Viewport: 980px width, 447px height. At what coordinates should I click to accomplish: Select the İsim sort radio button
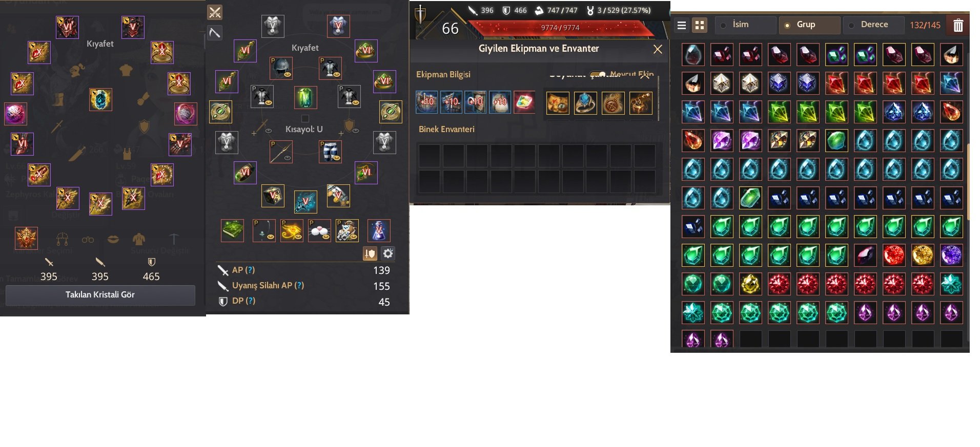tap(723, 25)
